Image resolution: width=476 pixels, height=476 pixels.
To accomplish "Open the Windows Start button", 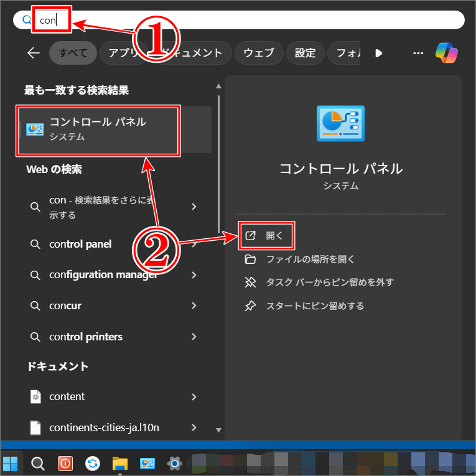I will [x=10, y=464].
